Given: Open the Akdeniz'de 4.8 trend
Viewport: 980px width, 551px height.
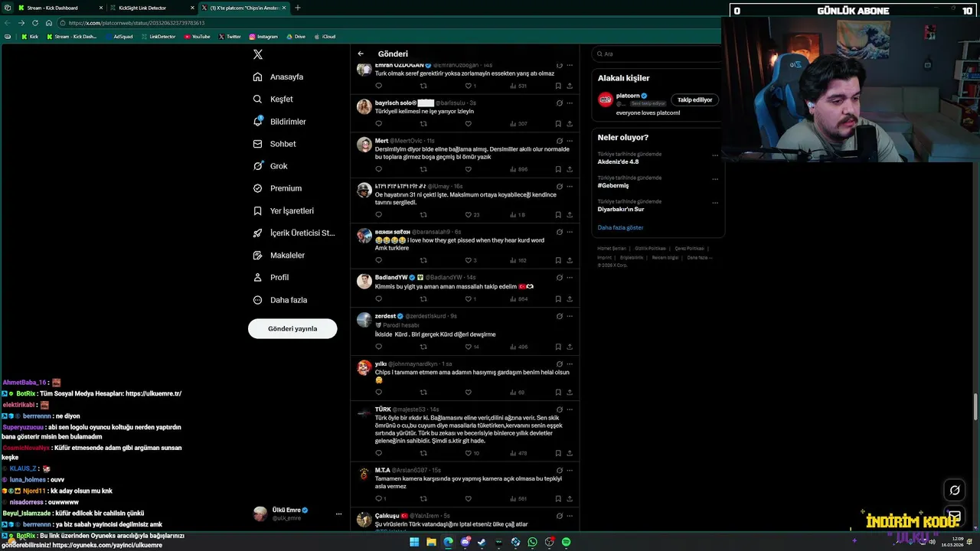Looking at the screenshot, I should point(618,161).
